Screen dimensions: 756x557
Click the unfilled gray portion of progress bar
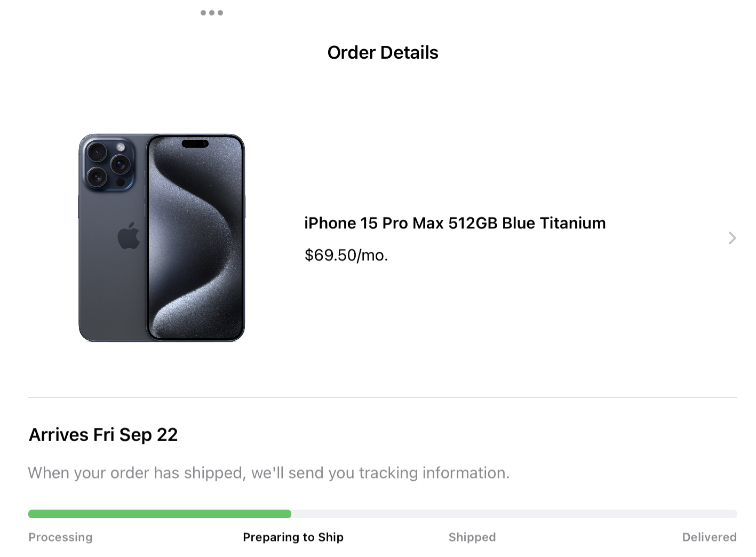click(x=514, y=514)
